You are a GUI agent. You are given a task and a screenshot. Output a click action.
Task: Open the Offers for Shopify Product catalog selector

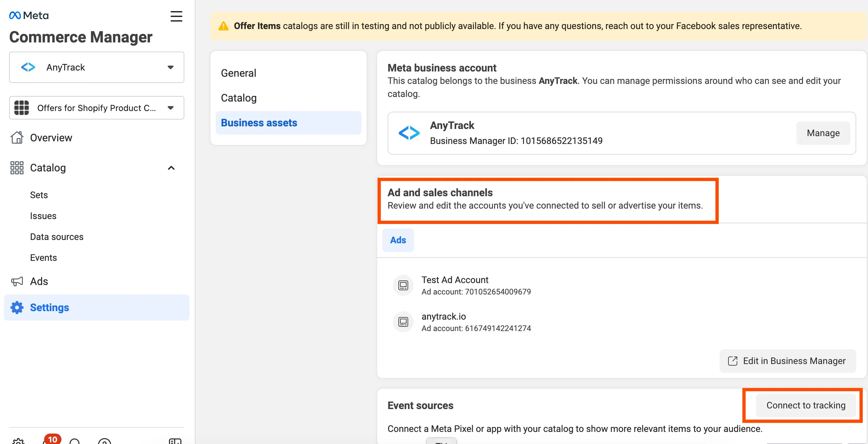click(x=97, y=108)
